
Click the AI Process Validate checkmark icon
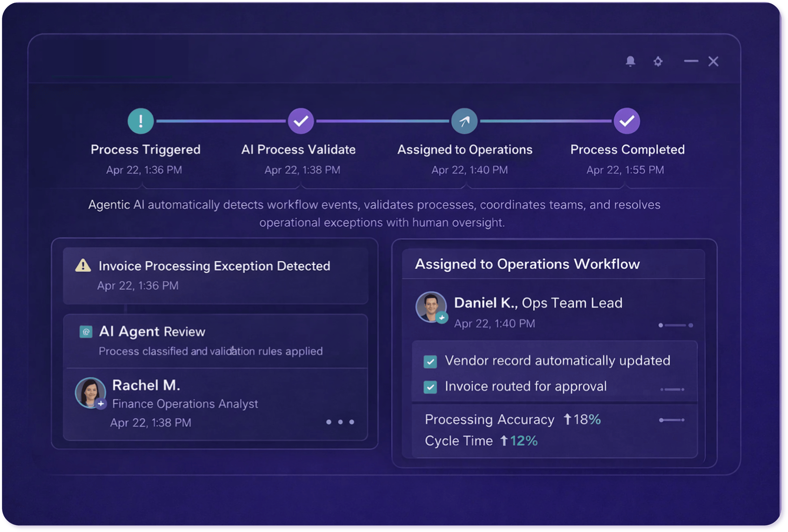pos(301,121)
